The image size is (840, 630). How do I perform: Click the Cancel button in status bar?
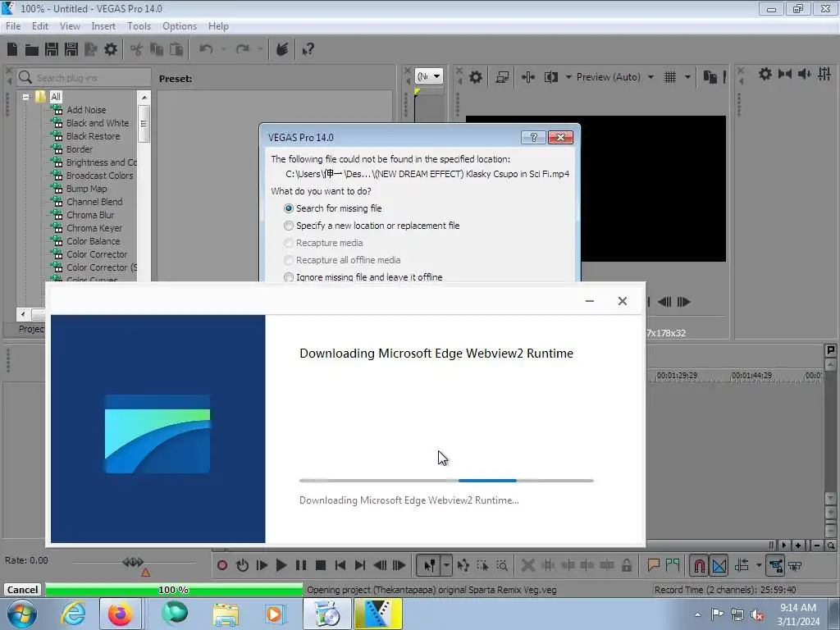click(x=22, y=590)
